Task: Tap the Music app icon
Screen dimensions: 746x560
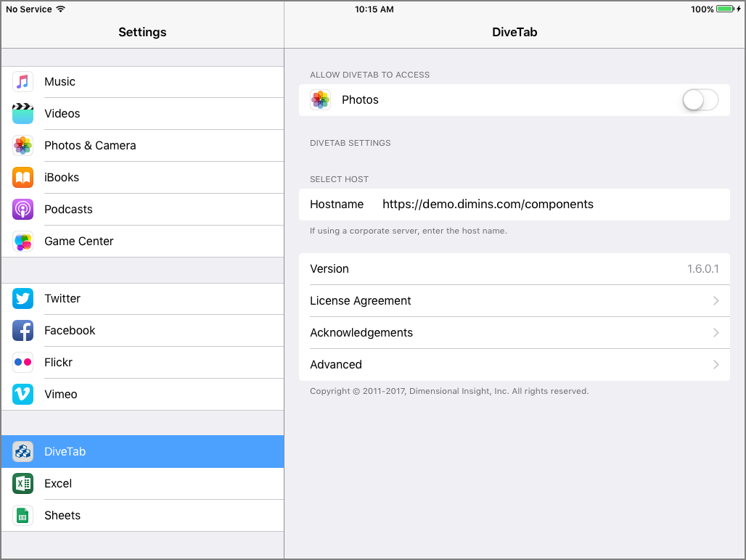Action: coord(22,82)
